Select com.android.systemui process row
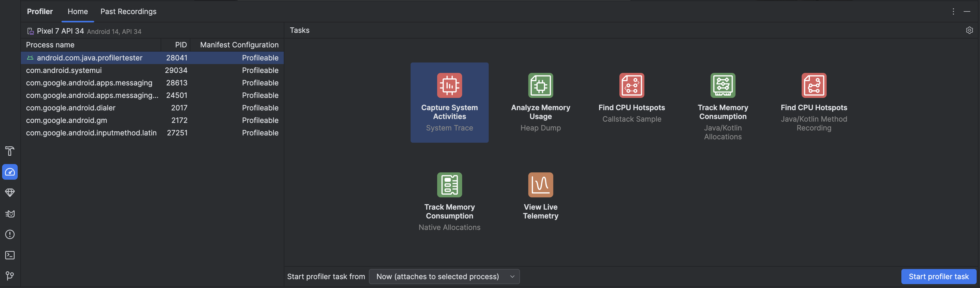 tap(153, 71)
